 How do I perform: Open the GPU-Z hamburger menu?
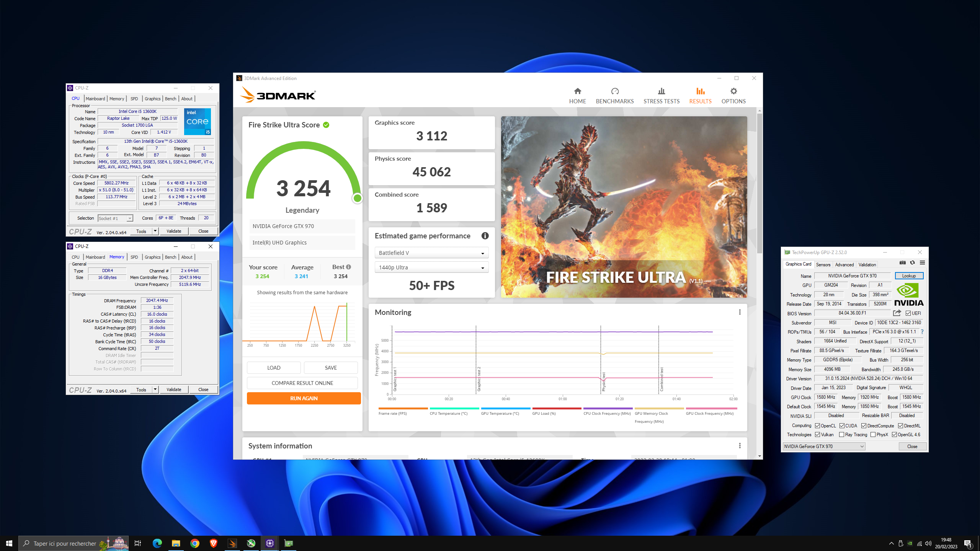pyautogui.click(x=922, y=263)
